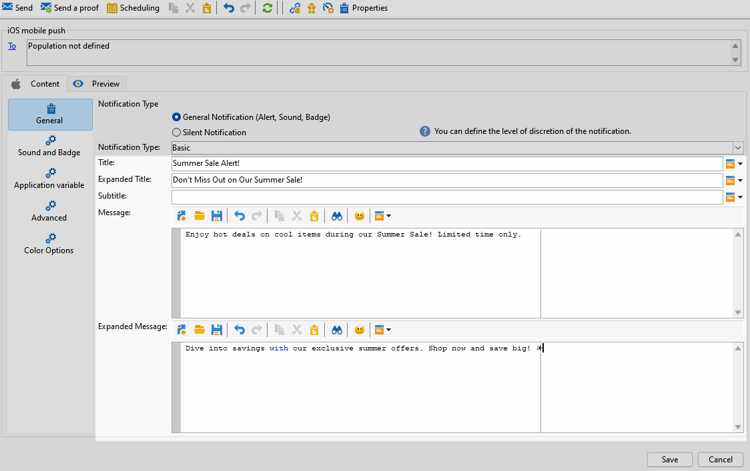Open delivery Properties
Screen dimensions: 750x471
364,8
